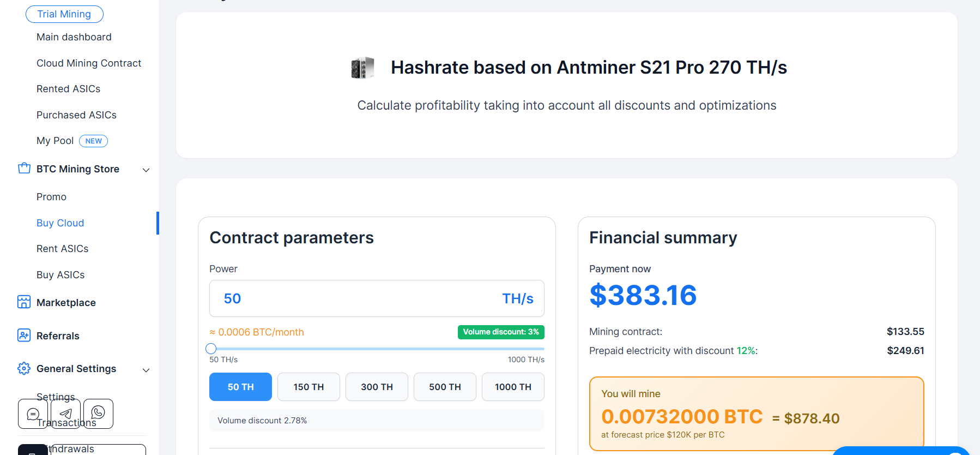This screenshot has height=455, width=980.
Task: Click the Trial Mining button
Action: (x=64, y=14)
